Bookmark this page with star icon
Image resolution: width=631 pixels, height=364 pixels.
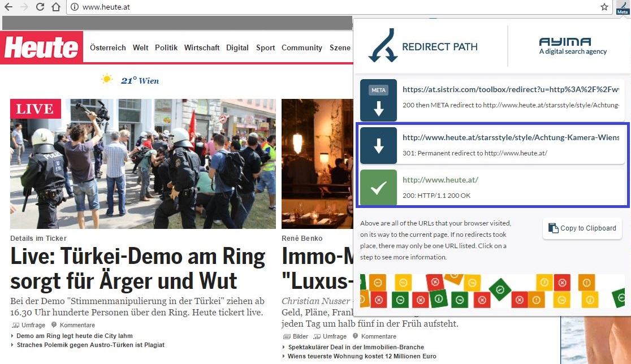[604, 7]
